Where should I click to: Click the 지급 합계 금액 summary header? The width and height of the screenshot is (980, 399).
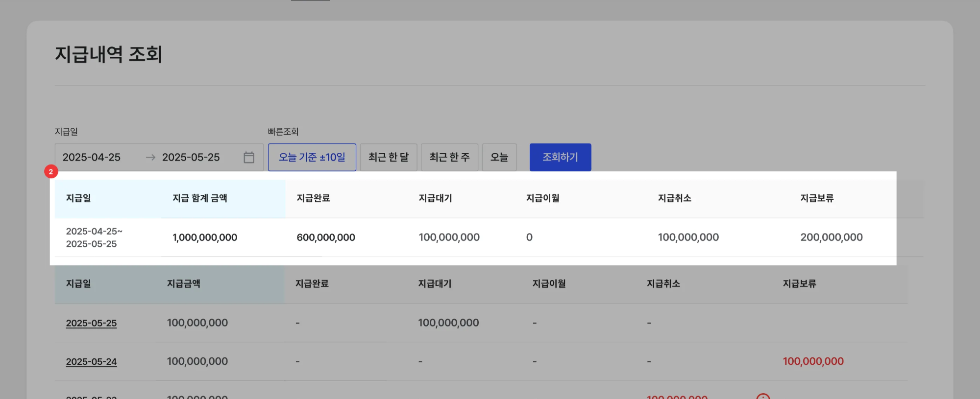(x=200, y=198)
